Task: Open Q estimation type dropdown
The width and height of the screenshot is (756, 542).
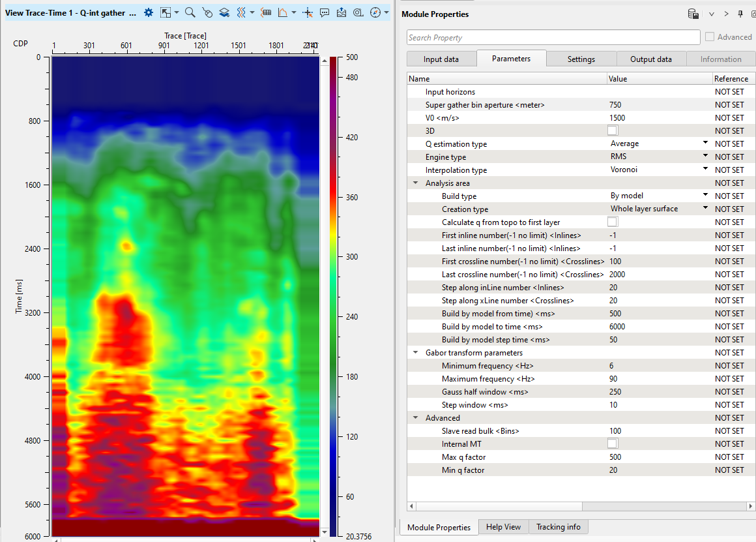Action: tap(705, 143)
